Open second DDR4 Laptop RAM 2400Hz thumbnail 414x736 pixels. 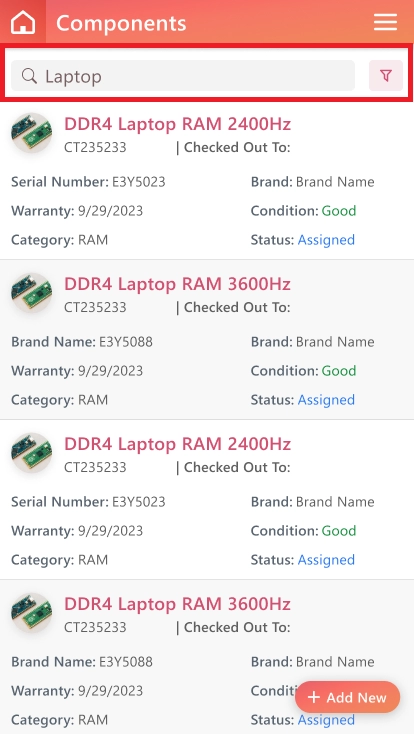tap(31, 453)
